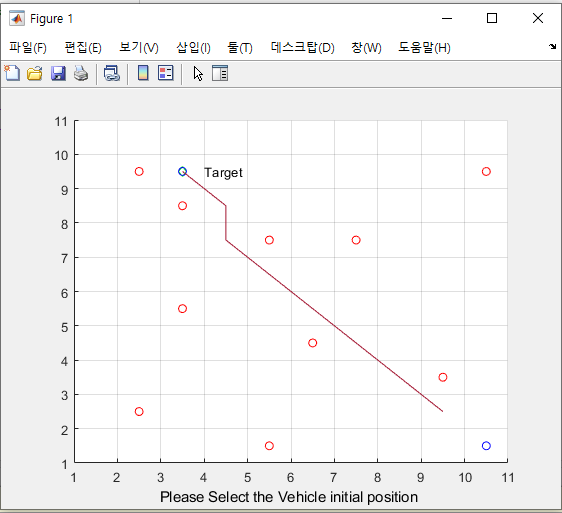Open the 창(W) menu
This screenshot has width=562, height=513.
366,47
